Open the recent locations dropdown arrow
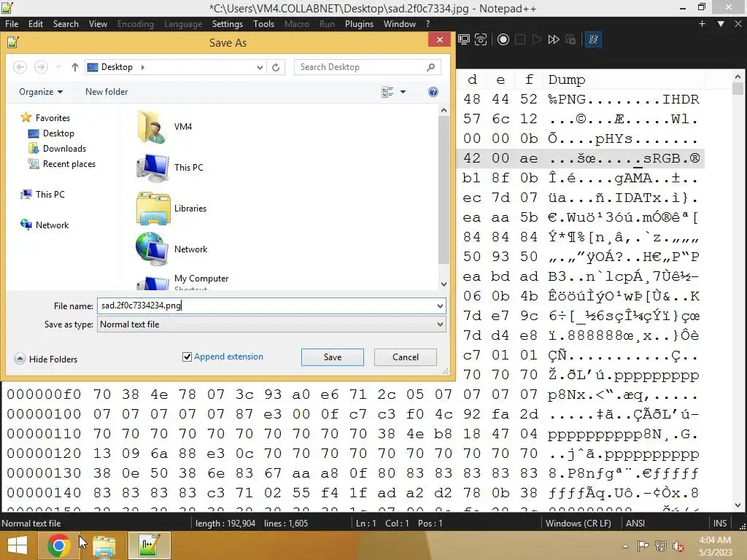Image resolution: width=747 pixels, height=560 pixels. pos(58,67)
